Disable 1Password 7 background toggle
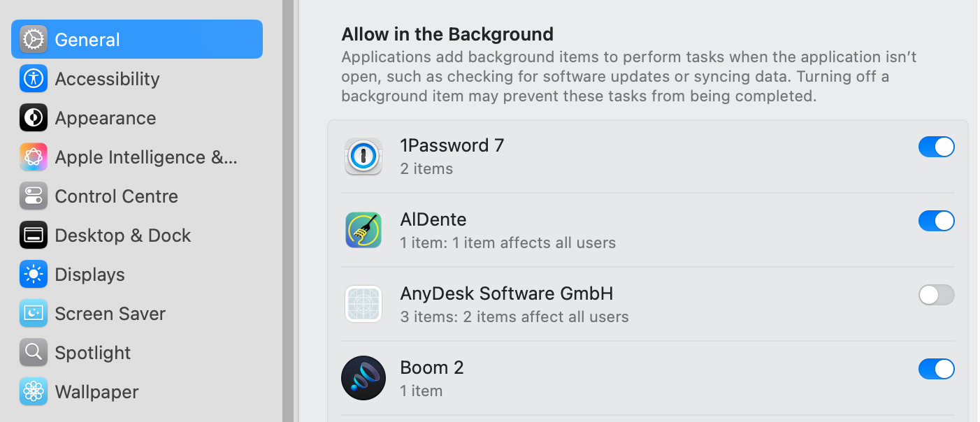Viewport: 980px width, 422px height. click(936, 147)
